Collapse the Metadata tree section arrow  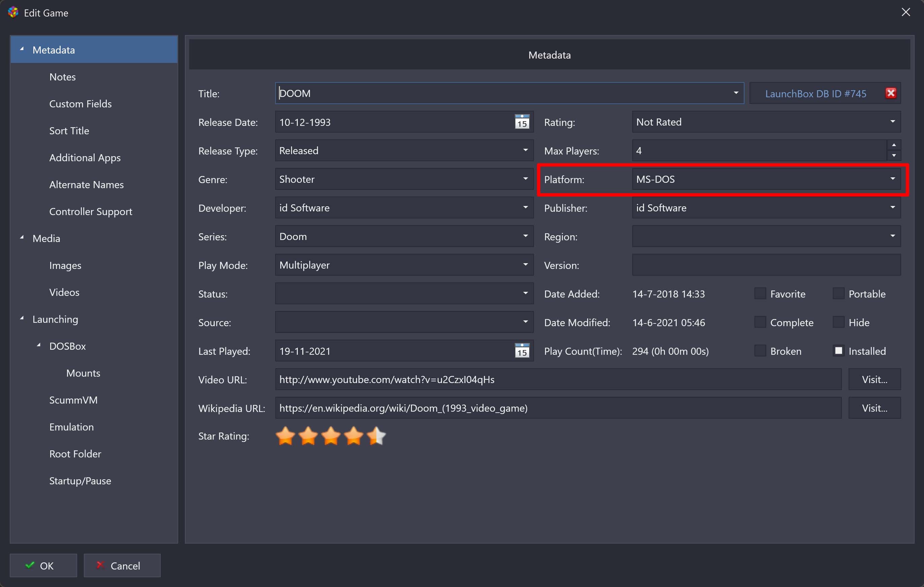[22, 49]
